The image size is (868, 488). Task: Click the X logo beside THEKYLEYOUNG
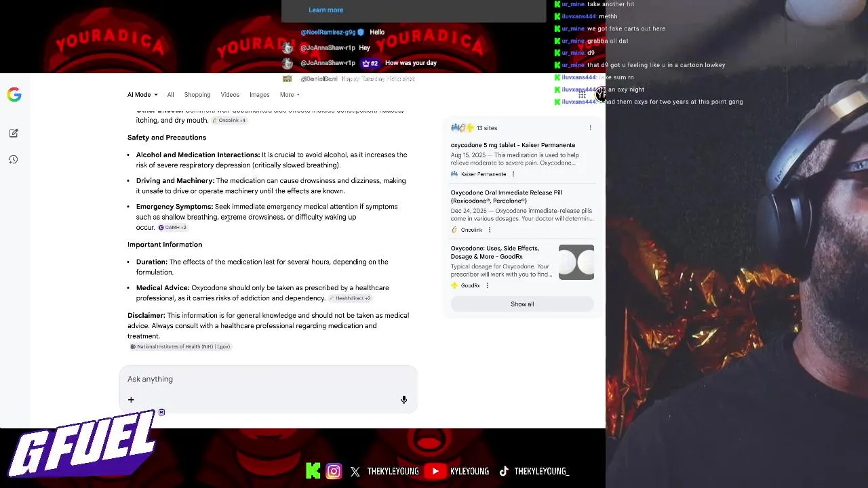pyautogui.click(x=355, y=472)
